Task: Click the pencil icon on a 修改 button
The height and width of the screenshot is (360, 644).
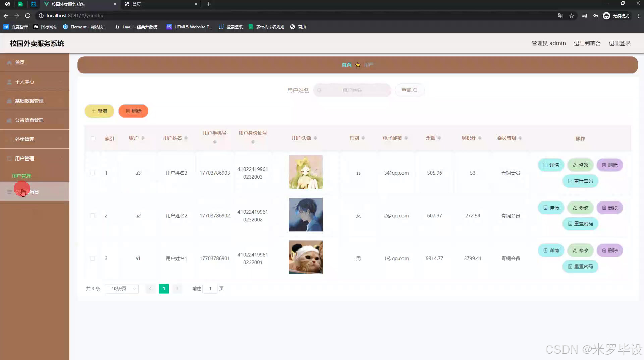Action: pyautogui.click(x=575, y=165)
